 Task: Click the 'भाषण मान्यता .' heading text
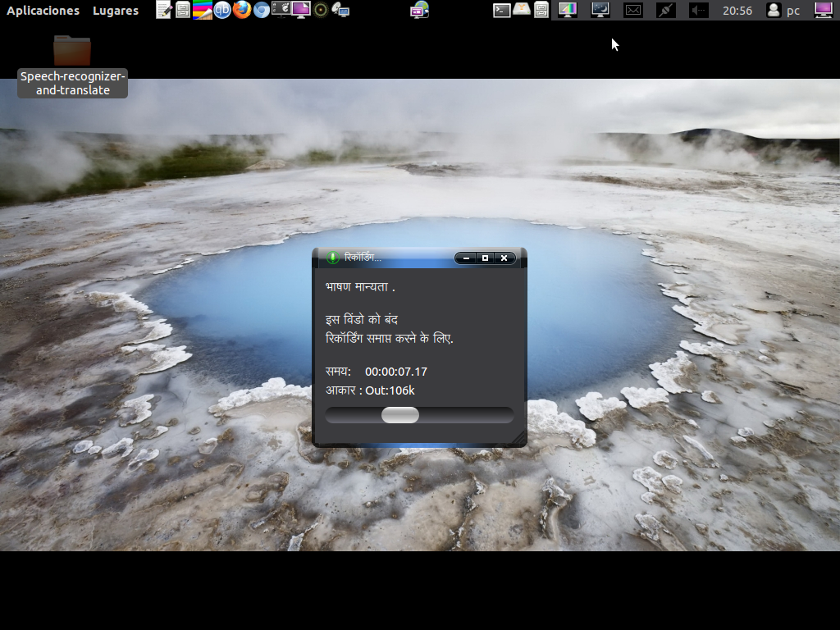coord(360,287)
